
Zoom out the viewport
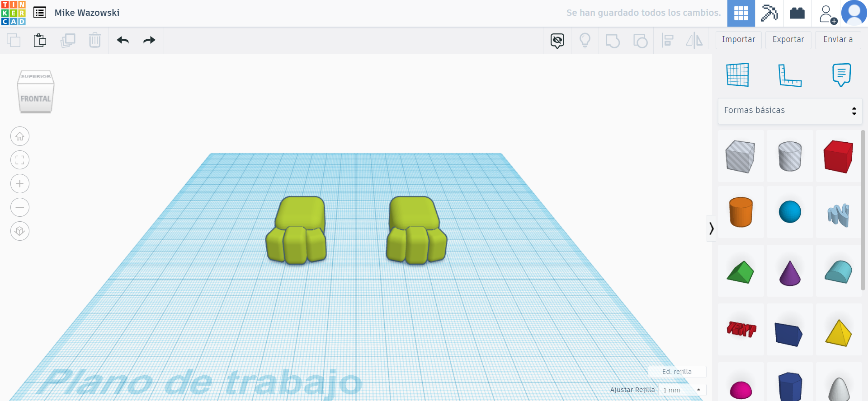click(x=20, y=207)
